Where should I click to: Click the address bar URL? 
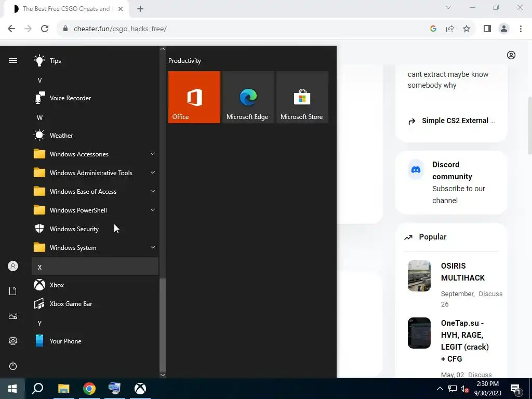[x=120, y=29]
